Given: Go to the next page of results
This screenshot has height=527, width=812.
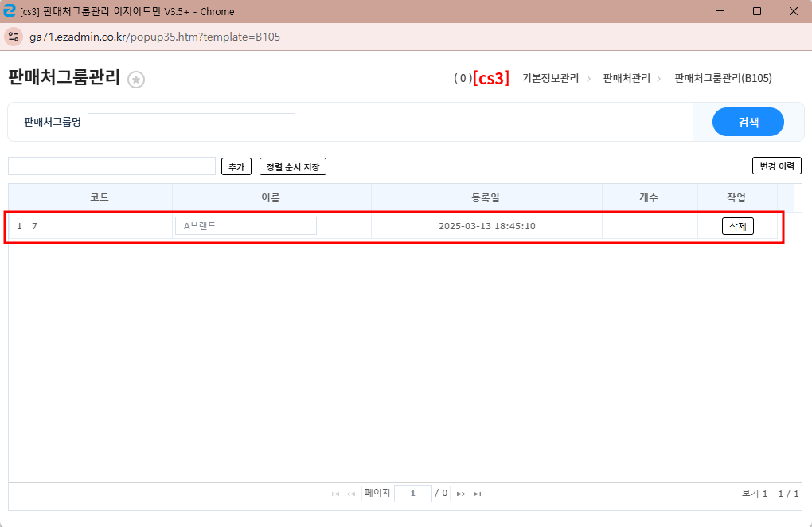Looking at the screenshot, I should [461, 494].
